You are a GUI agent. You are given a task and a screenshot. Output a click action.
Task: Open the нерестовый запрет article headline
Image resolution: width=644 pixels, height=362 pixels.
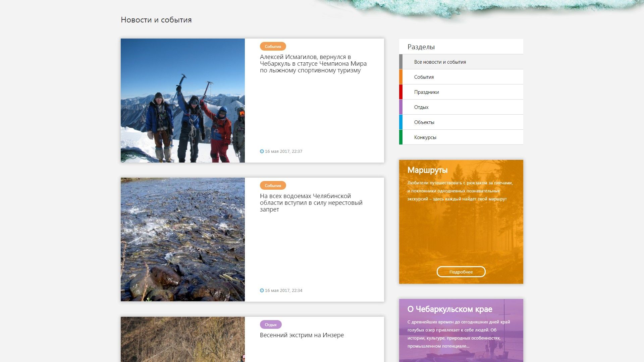click(311, 203)
